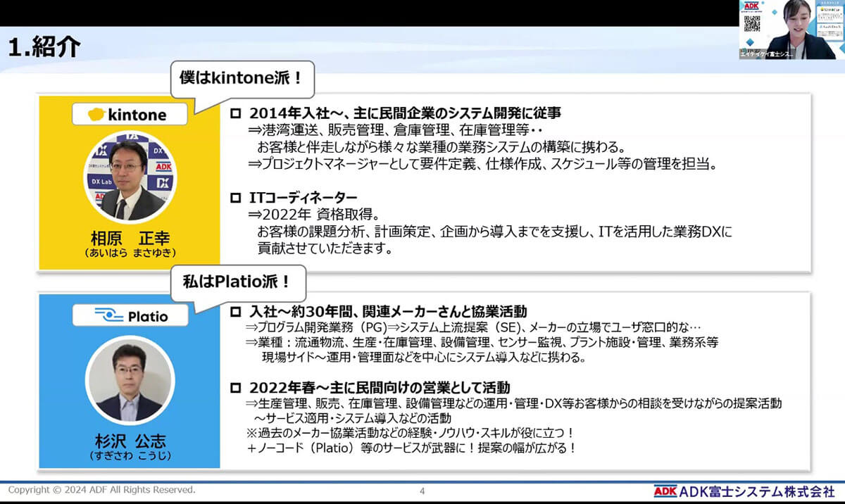Click the square bullet before ITコーディネーター
The image size is (845, 504).
(x=236, y=198)
